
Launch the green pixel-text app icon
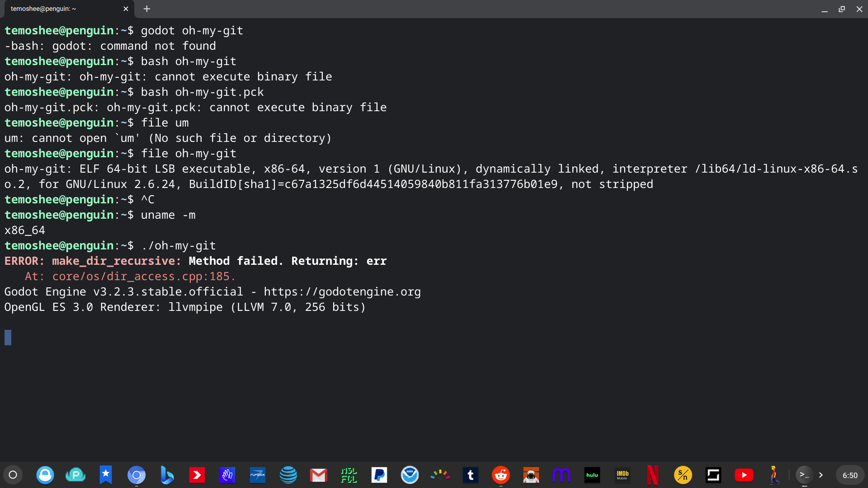click(x=349, y=475)
